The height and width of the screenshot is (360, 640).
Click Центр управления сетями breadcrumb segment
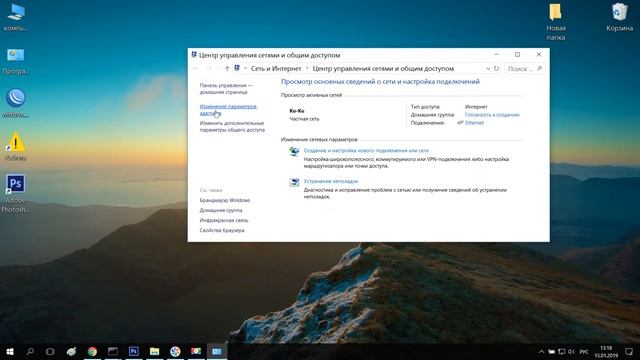(383, 69)
